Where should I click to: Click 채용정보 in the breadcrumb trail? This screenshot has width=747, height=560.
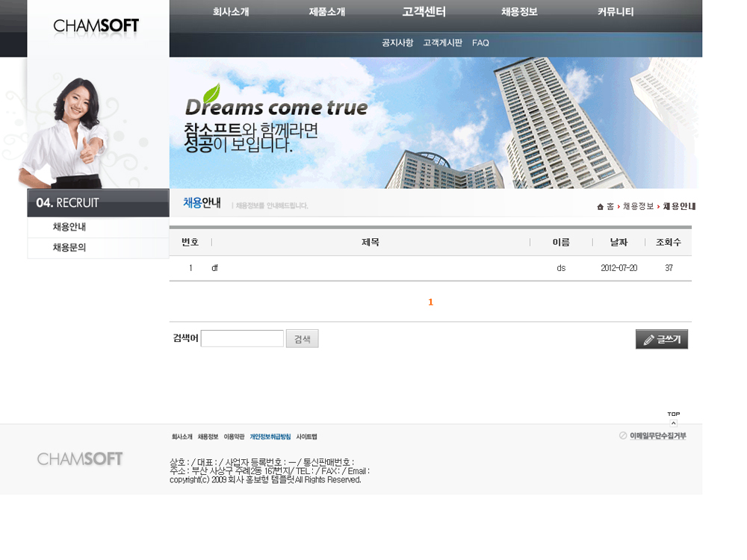click(638, 207)
